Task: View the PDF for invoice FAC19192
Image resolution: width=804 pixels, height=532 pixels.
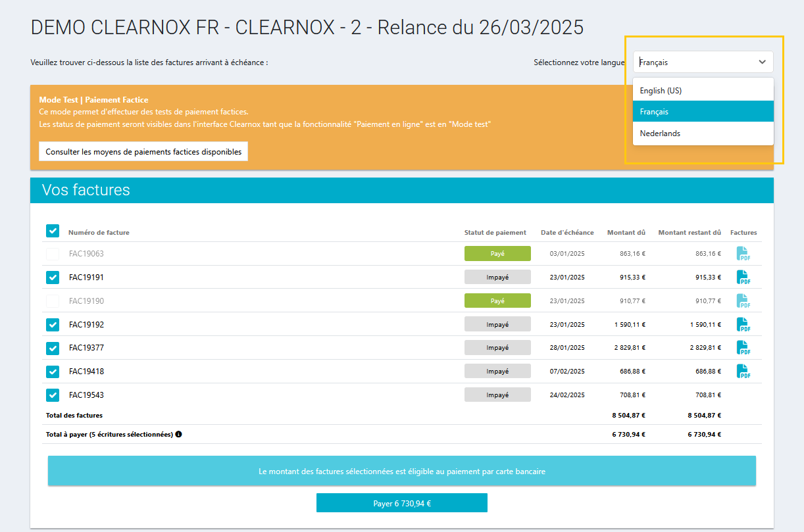Action: 743,325
